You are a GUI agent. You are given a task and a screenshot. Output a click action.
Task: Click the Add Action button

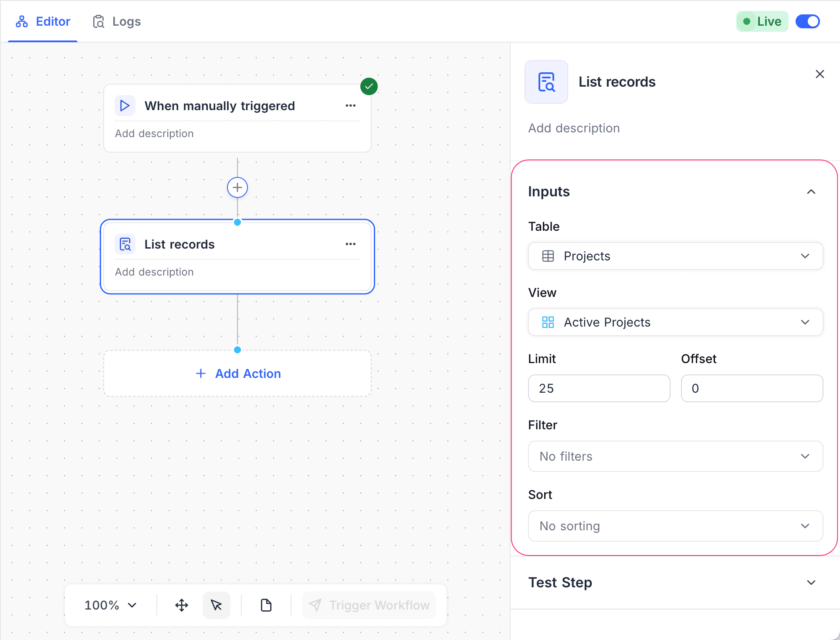237,373
